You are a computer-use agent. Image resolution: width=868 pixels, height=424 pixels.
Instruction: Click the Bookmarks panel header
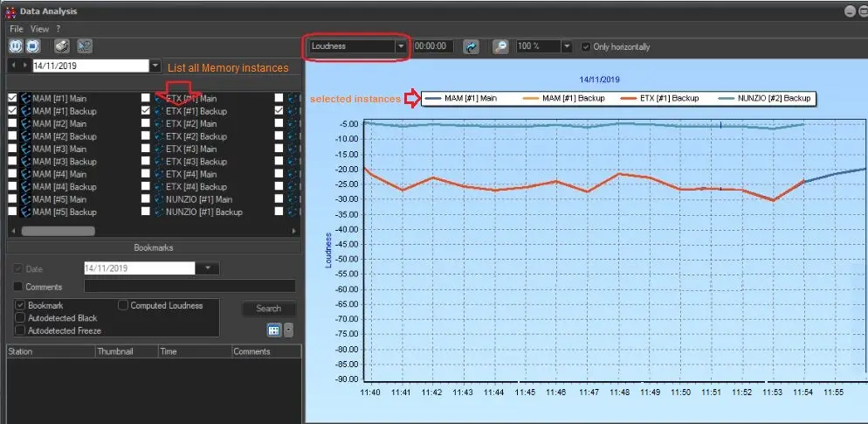click(x=154, y=247)
